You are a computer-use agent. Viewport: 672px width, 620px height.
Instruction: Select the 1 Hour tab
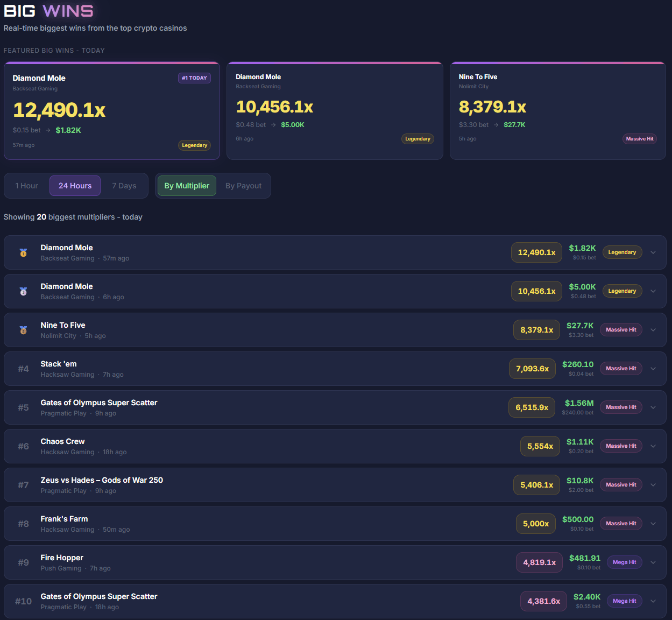tap(26, 185)
